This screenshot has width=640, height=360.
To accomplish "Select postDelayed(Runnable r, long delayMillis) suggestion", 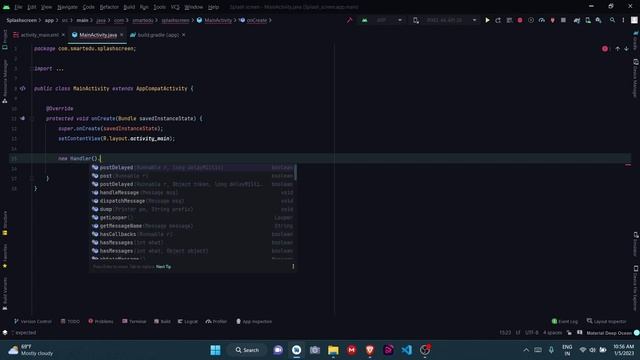I will coord(192,167).
